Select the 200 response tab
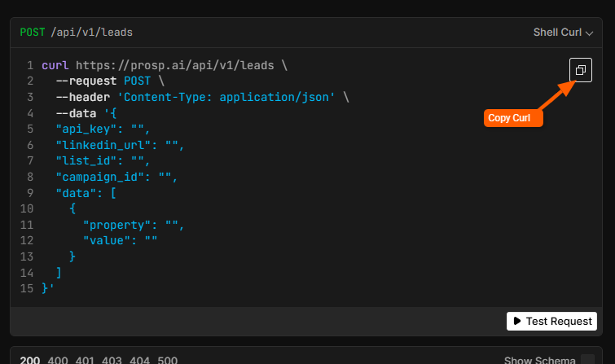Image resolution: width=615 pixels, height=364 pixels. [x=30, y=360]
